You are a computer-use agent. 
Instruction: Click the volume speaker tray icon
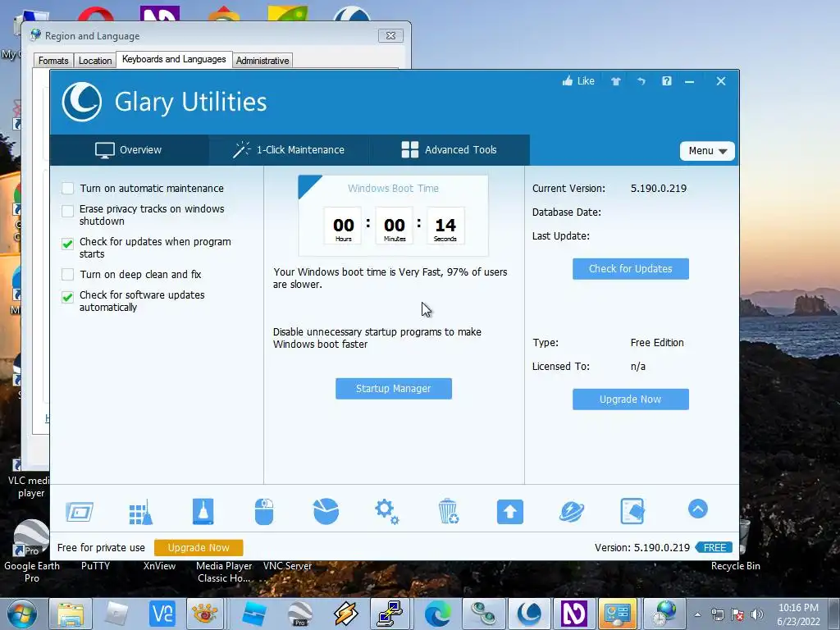(757, 614)
